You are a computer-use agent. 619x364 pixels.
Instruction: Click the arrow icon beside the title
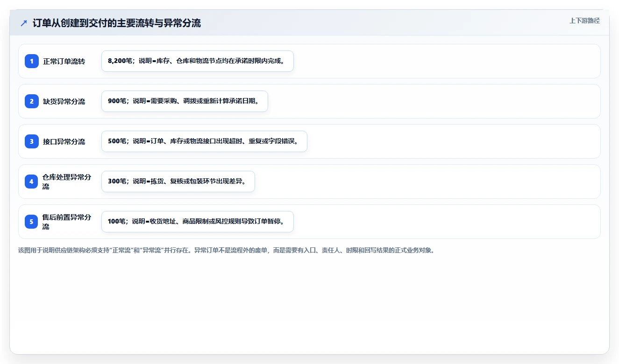(24, 23)
